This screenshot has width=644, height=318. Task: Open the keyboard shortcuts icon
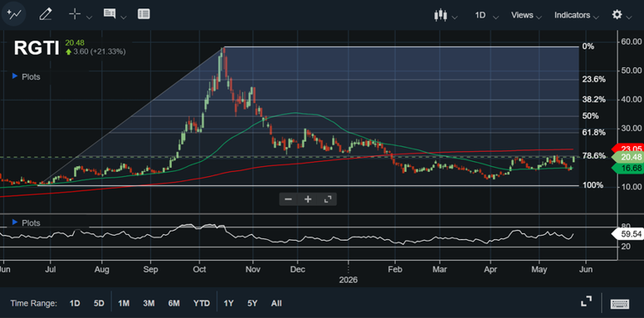pyautogui.click(x=620, y=304)
